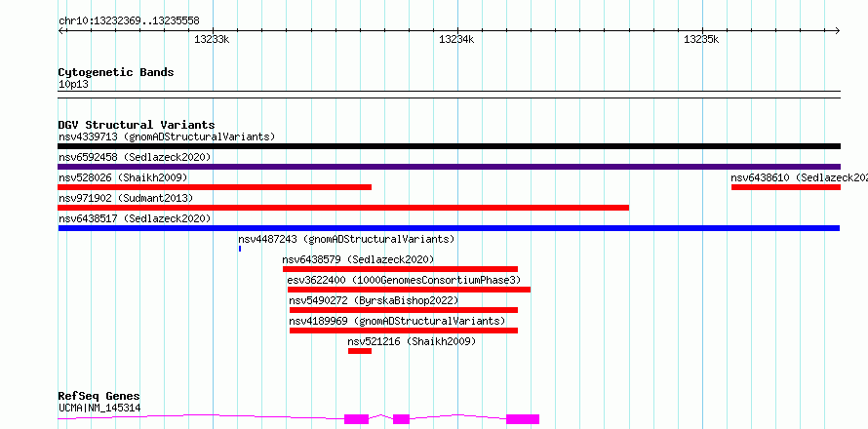Click the first UCMA exon block

(357, 419)
